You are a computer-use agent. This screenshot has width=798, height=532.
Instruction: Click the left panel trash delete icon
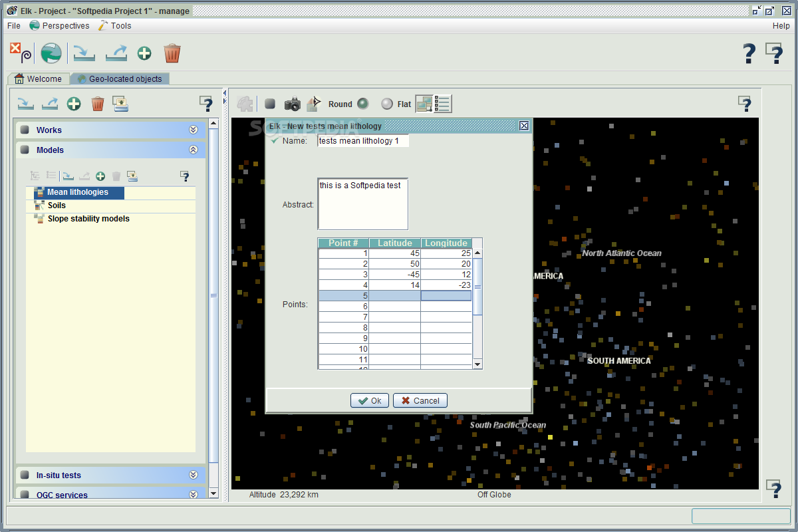pyautogui.click(x=98, y=104)
